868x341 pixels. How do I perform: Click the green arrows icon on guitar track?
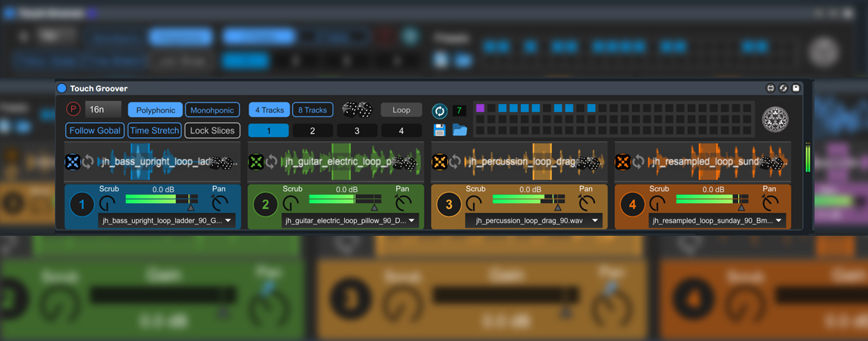coord(256,162)
